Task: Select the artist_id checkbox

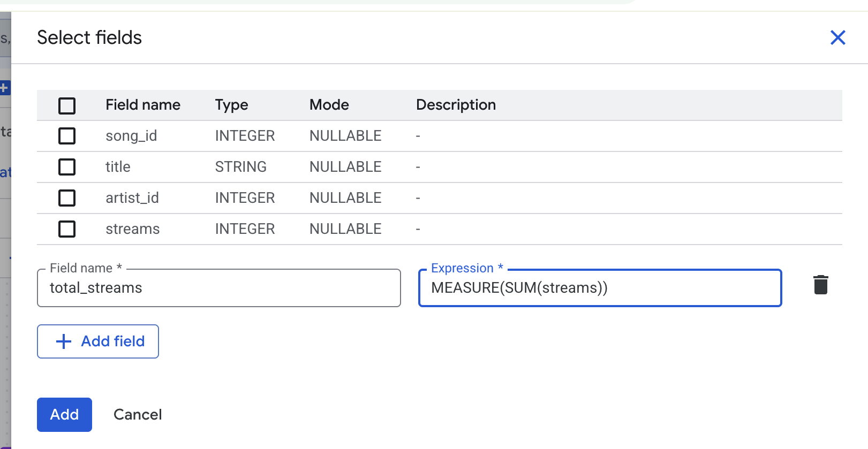Action: tap(67, 198)
